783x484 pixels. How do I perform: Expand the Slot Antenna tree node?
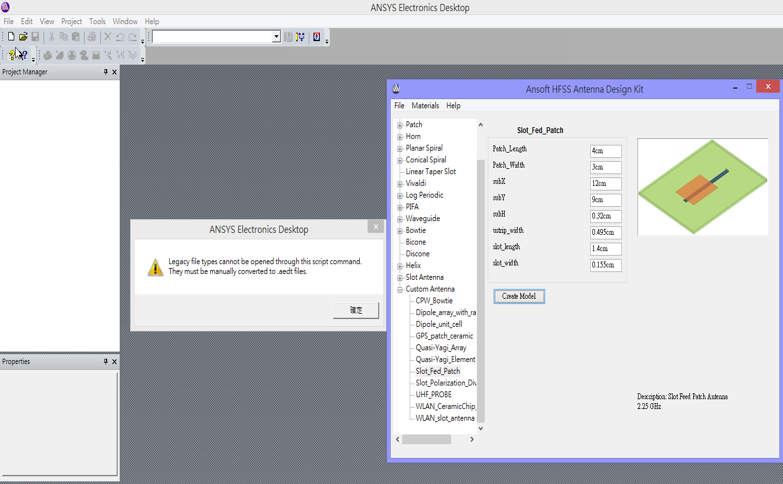coord(400,278)
